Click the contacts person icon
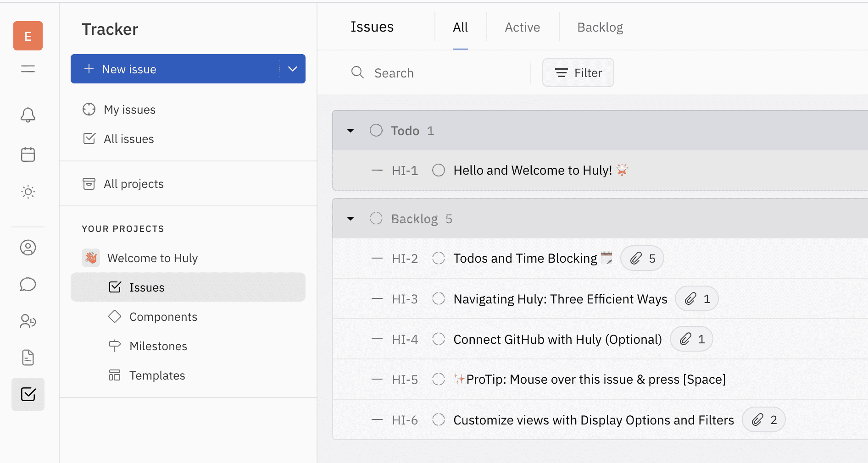This screenshot has height=463, width=868. [x=28, y=248]
